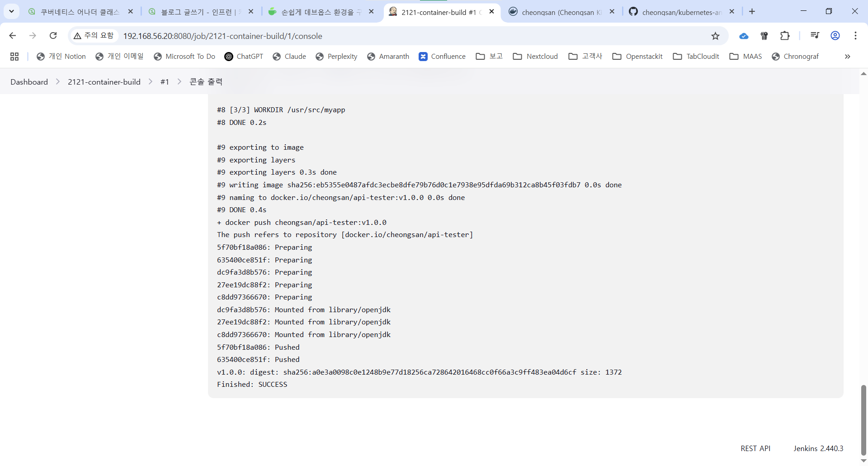Open the TabCloudit bookmark folder
The image size is (868, 466).
coord(696,57)
